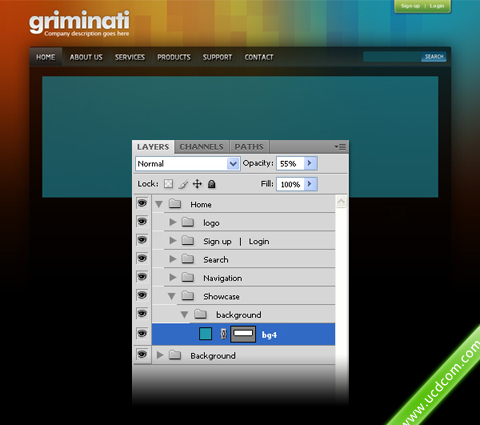480x425 pixels.
Task: Click the bg4 teal color fill swatch
Action: tap(205, 334)
